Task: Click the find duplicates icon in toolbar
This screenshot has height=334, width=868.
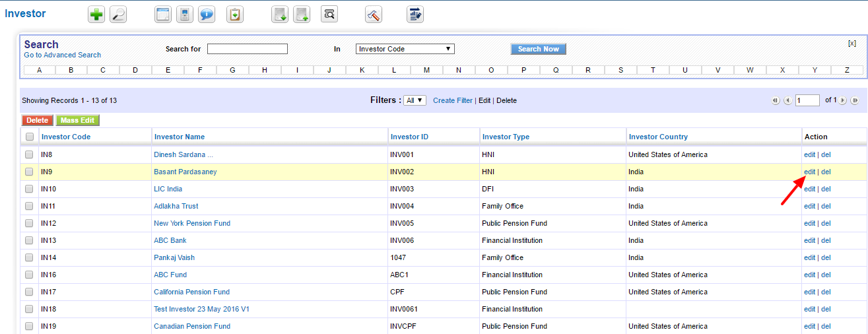Action: click(x=329, y=15)
